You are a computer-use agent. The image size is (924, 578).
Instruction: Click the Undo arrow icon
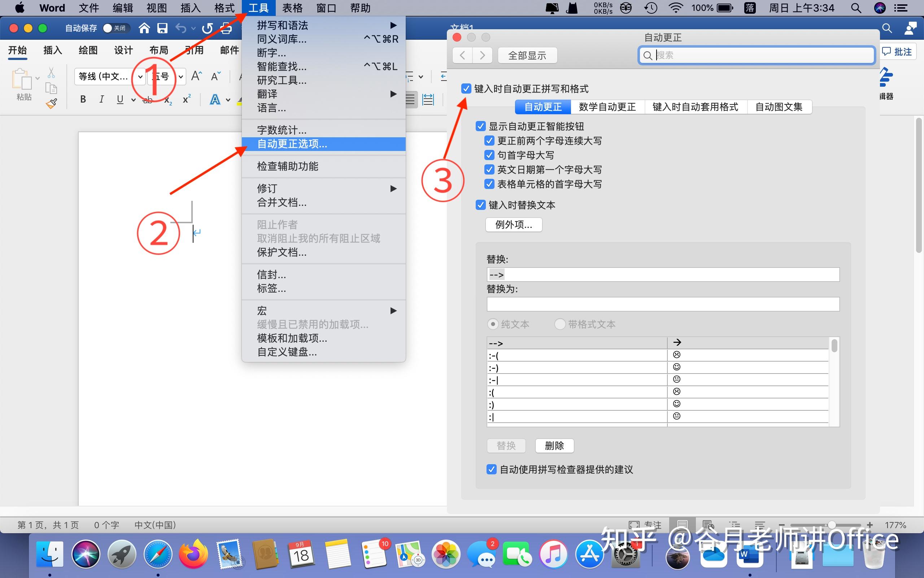[181, 28]
